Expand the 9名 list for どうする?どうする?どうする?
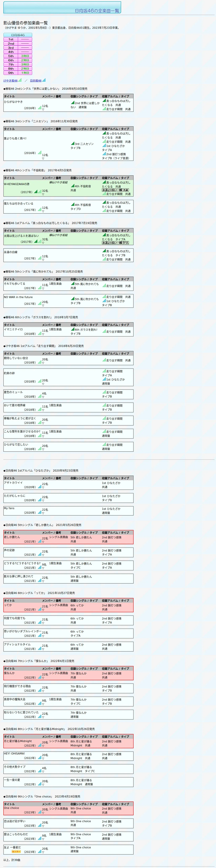 coord(43,568)
